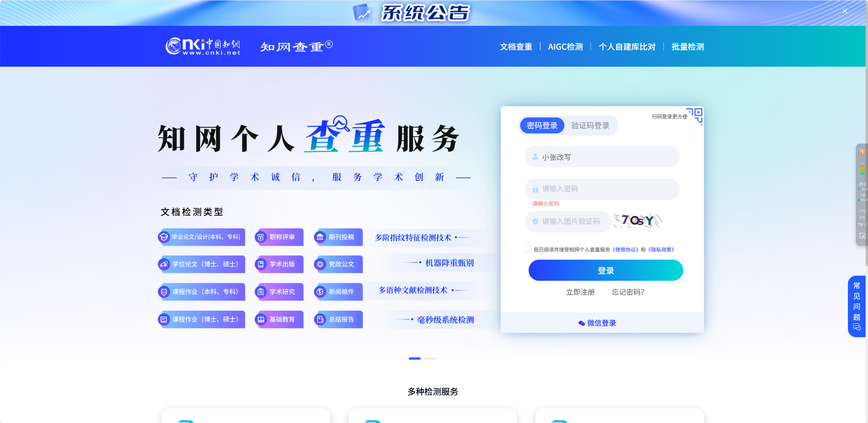This screenshot has height=423, width=868.
Task: Open the AIGC检测 menu item
Action: click(x=565, y=47)
